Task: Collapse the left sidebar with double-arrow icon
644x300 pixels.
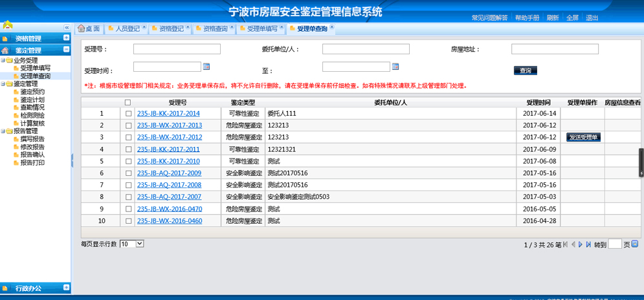Action: tap(66, 27)
